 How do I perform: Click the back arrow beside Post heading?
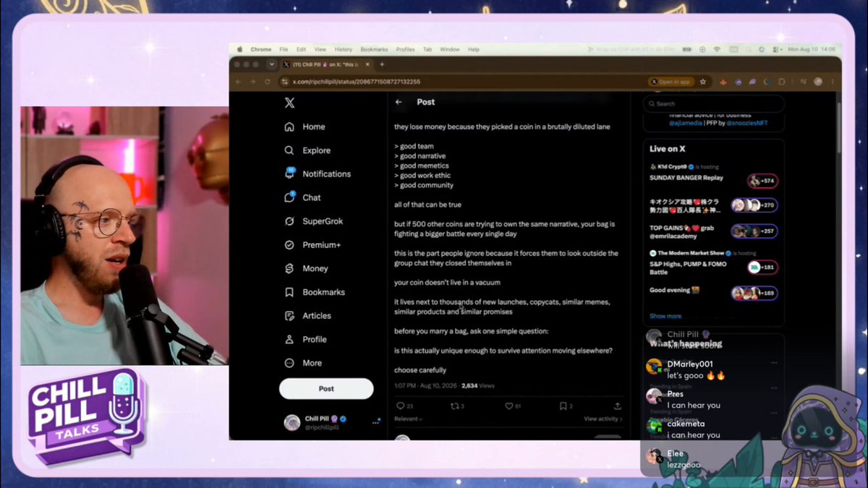(399, 102)
